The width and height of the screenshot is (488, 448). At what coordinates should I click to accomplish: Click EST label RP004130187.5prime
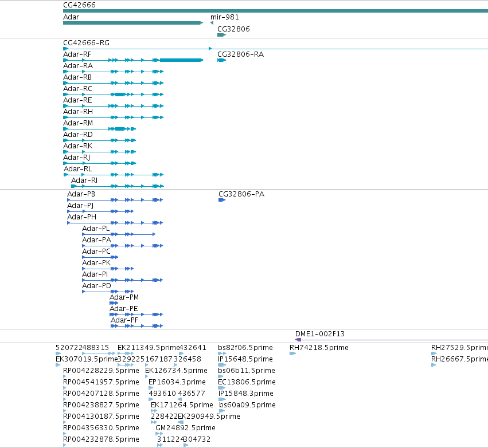[101, 416]
